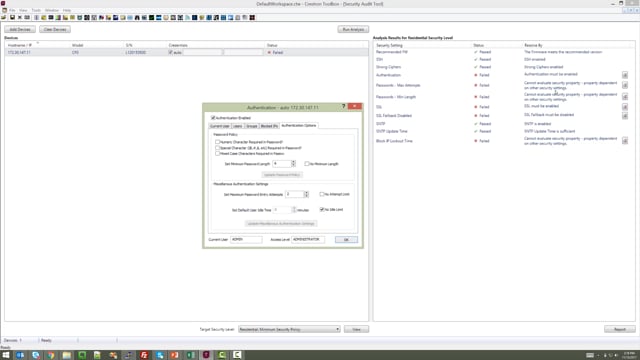This screenshot has height=360, width=640.
Task: Open the resolve icon for the Authentication result
Action: 624,75
